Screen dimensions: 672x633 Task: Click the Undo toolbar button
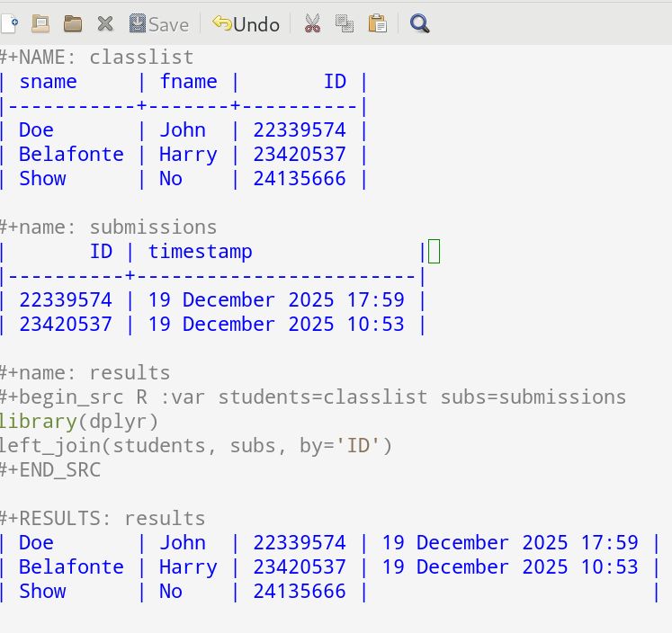click(246, 24)
